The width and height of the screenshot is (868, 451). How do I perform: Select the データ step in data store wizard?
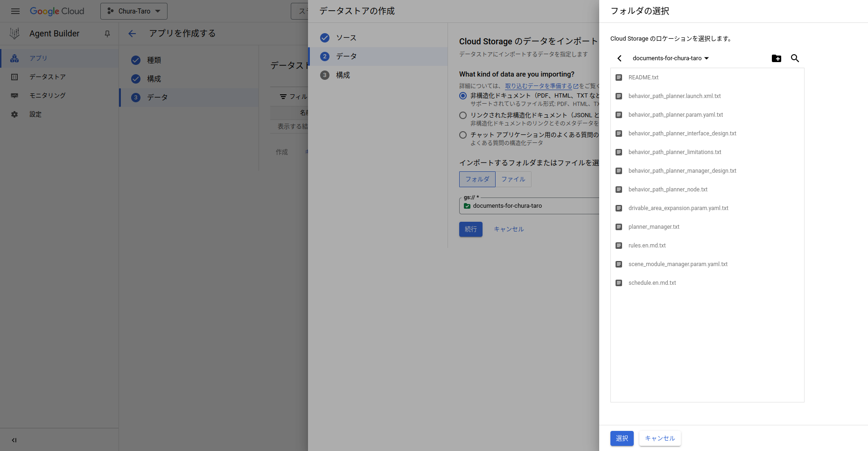[x=378, y=56]
